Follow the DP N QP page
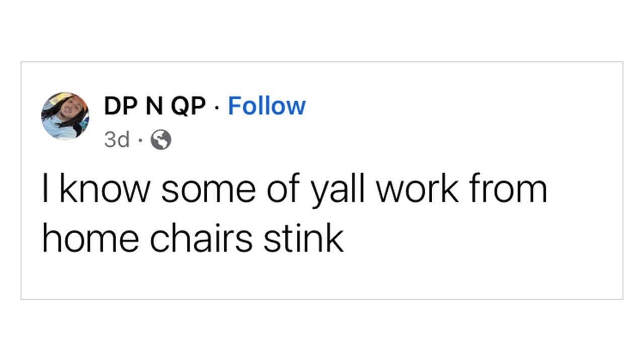Screen dimensions: 644x362 [x=267, y=106]
